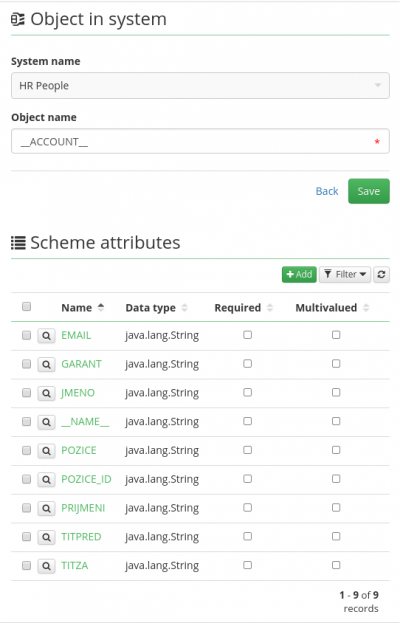Open detail magnifier for POZICE_ID attribute
Image resolution: width=400 pixels, height=623 pixels.
pyautogui.click(x=46, y=480)
